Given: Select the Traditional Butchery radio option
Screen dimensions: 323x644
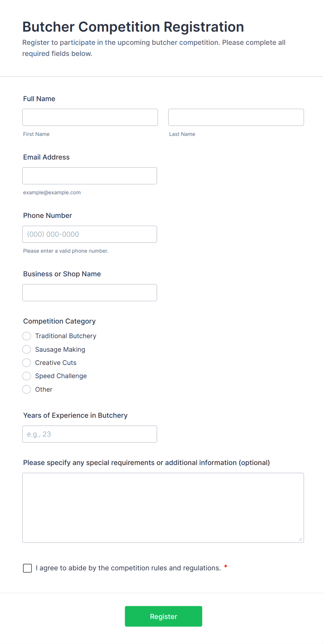Looking at the screenshot, I should [27, 336].
